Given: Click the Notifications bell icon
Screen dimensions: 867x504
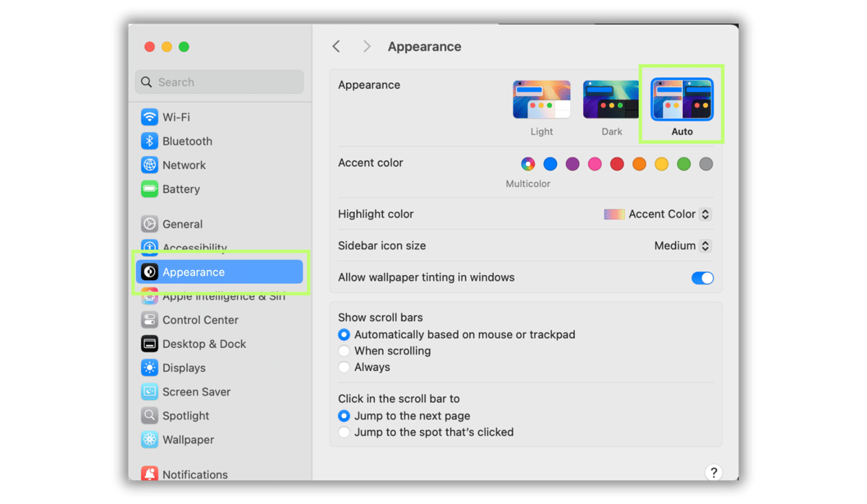Looking at the screenshot, I should point(150,474).
